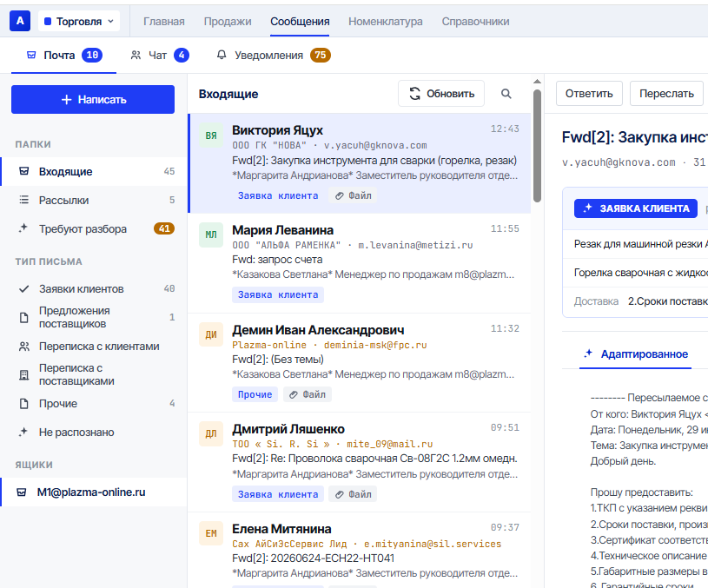Screen dimensions: 708x588
Task: Select the Сообщения menu item
Action: tap(300, 21)
